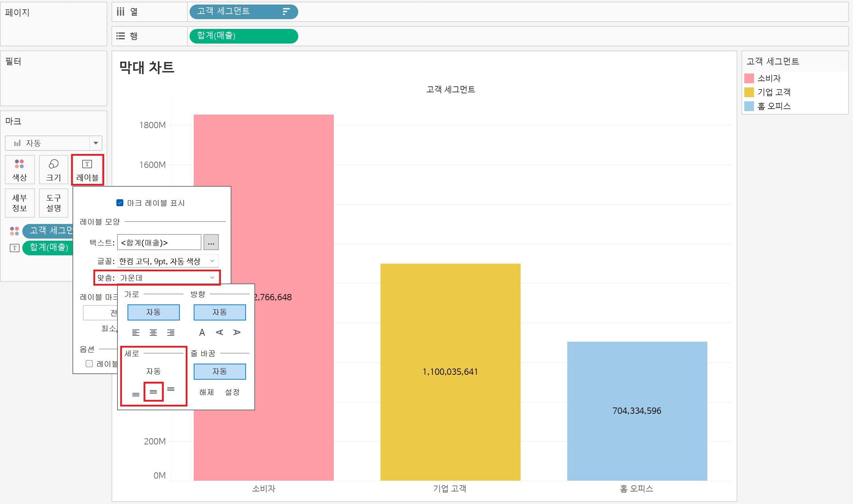Open the mark type 자동 dropdown
853x504 pixels.
tap(95, 143)
